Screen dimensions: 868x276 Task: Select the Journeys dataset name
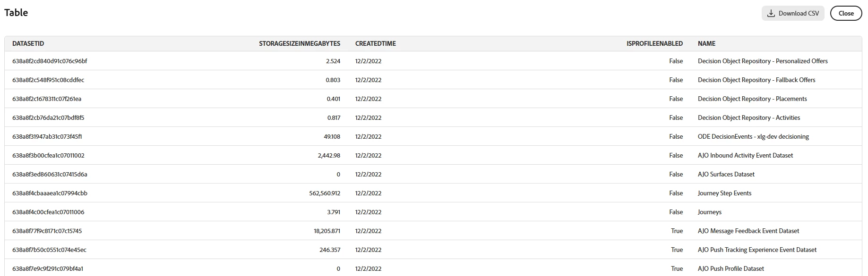(x=710, y=212)
